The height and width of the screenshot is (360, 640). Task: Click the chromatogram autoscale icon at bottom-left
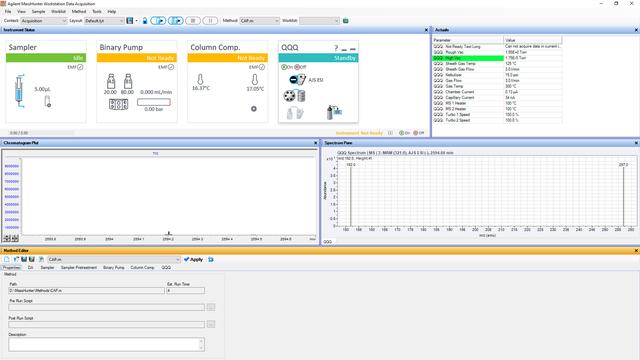[x=7, y=238]
